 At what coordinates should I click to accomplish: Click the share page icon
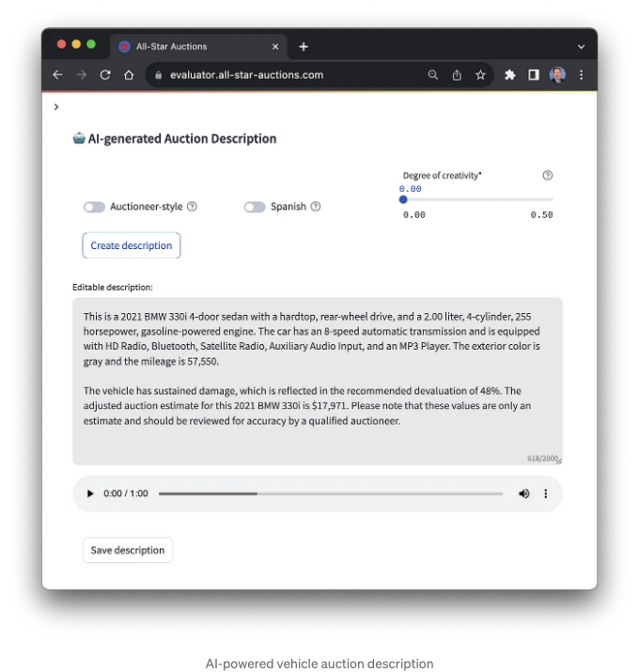tap(457, 75)
